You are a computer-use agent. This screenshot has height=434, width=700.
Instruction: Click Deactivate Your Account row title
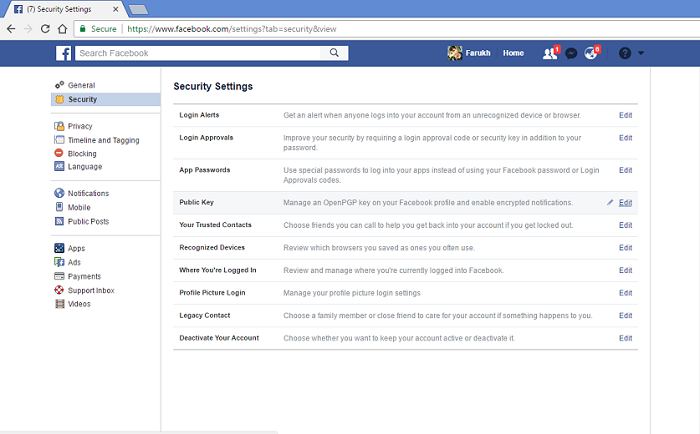click(x=219, y=338)
